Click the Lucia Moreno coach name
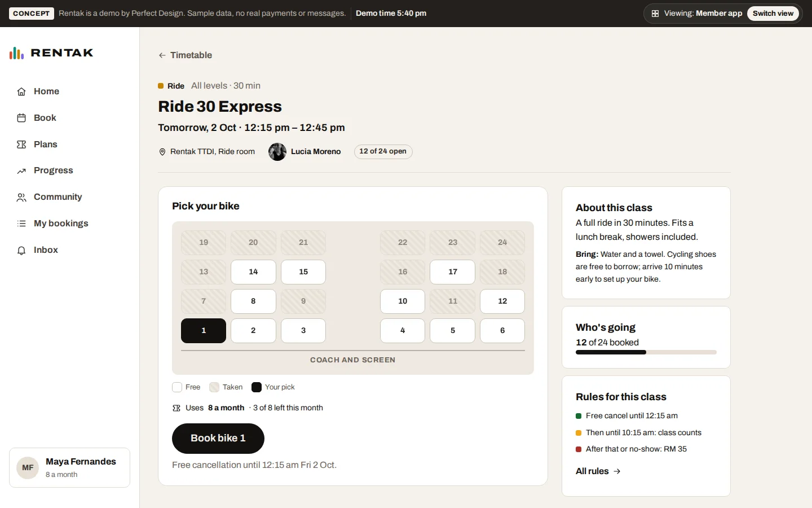 point(316,152)
